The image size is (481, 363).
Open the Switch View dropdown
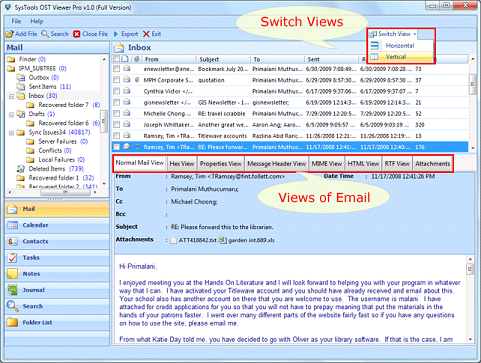[394, 34]
